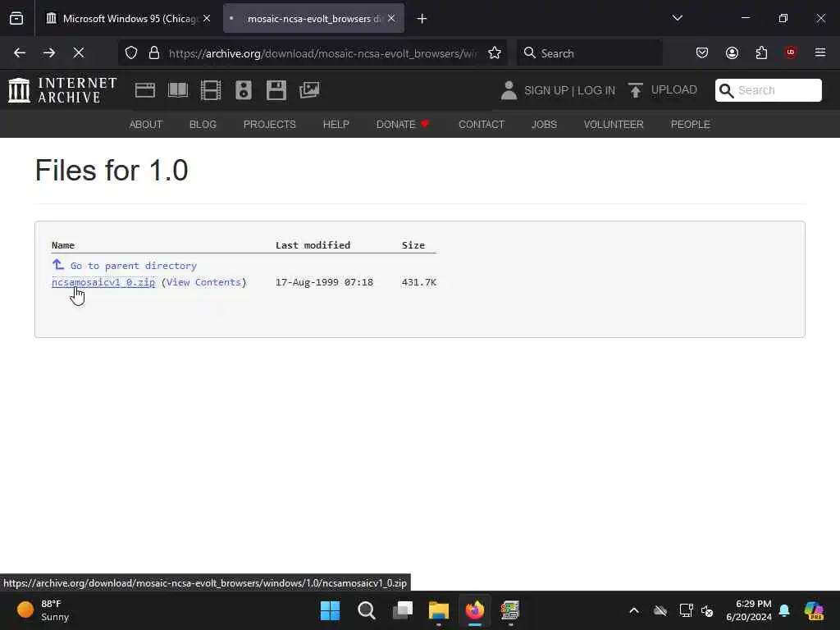Open Task View on taskbar
The image size is (840, 630).
point(403,610)
